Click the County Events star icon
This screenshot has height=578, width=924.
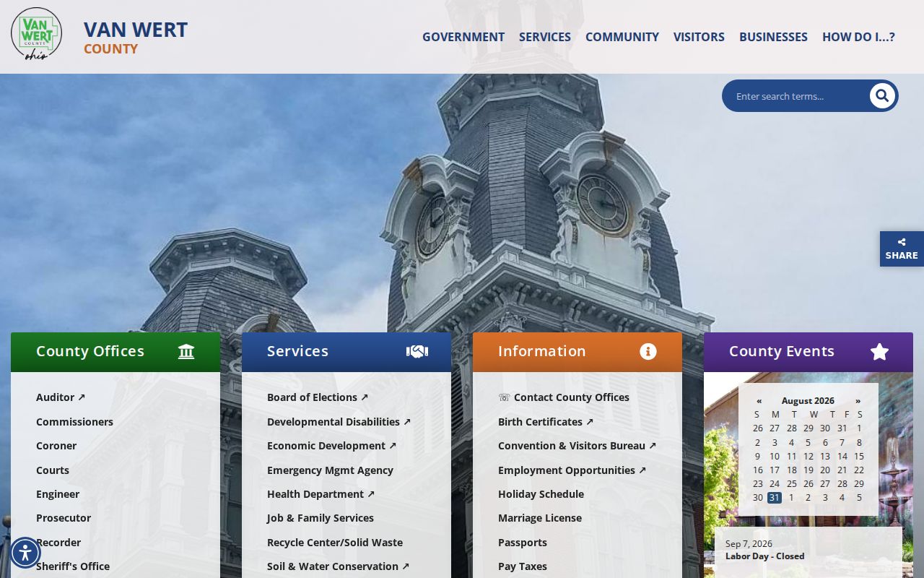[879, 352]
